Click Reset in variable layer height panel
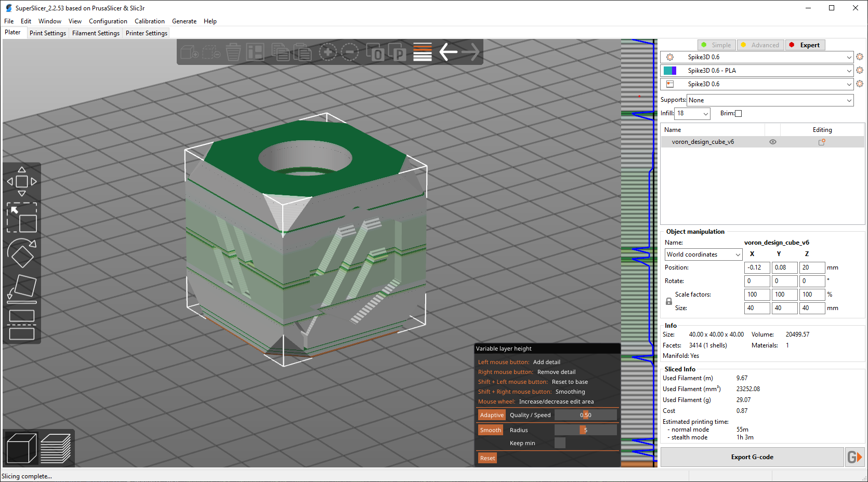 click(488, 458)
